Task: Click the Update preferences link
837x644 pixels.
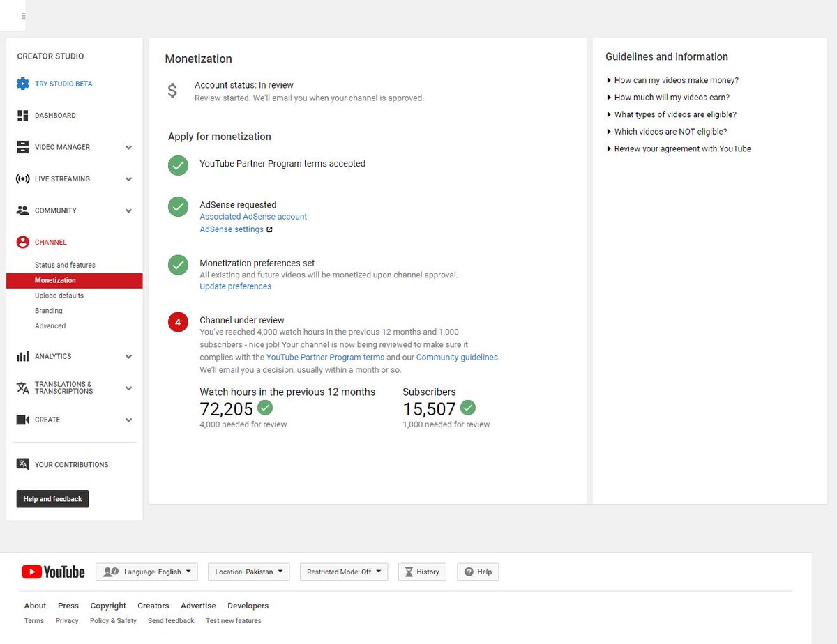Action: pos(236,286)
